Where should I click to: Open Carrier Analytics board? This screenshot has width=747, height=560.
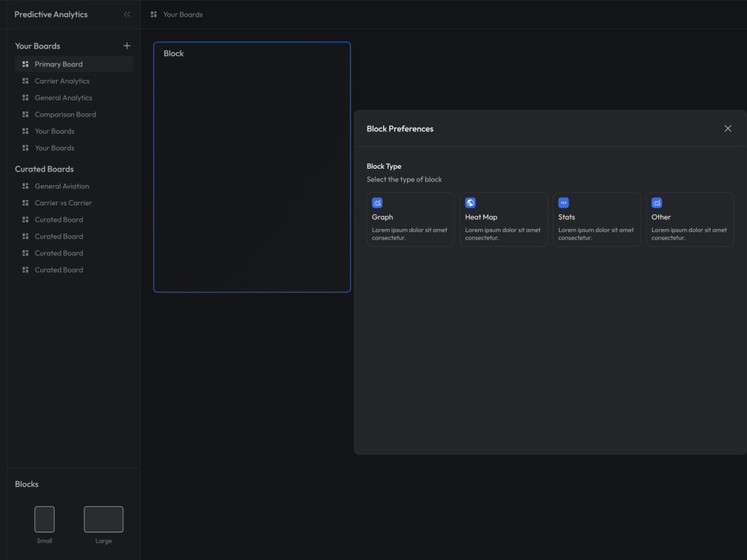click(74, 81)
